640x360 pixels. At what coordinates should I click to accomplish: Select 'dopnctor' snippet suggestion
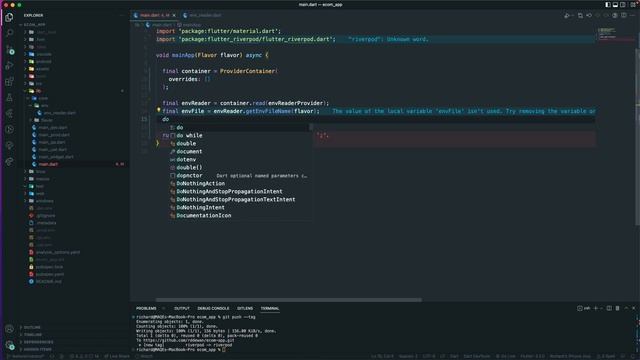coord(241,175)
